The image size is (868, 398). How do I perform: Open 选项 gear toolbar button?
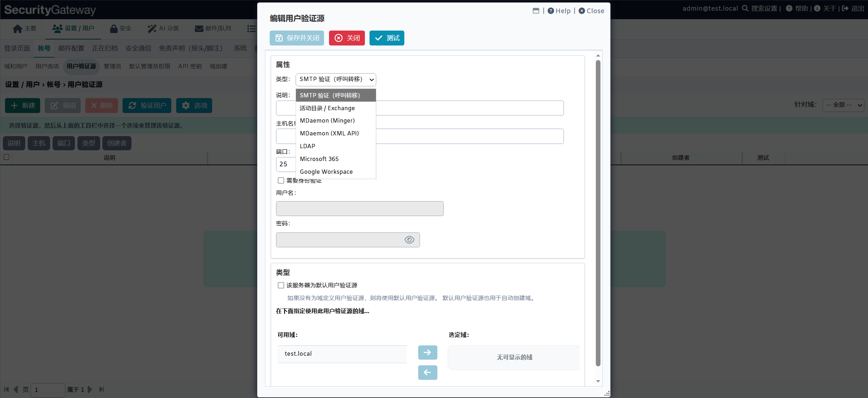click(194, 106)
